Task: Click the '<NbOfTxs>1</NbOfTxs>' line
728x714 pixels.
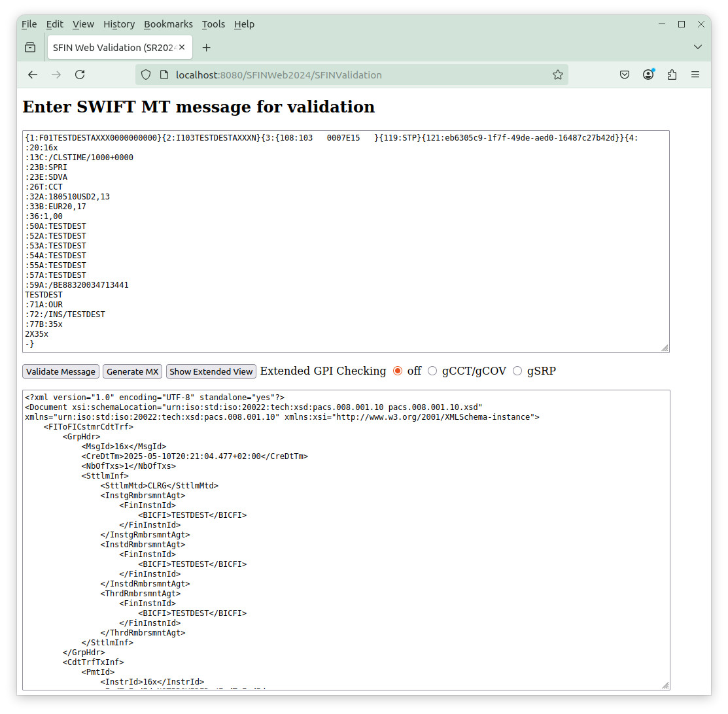Action: (129, 466)
